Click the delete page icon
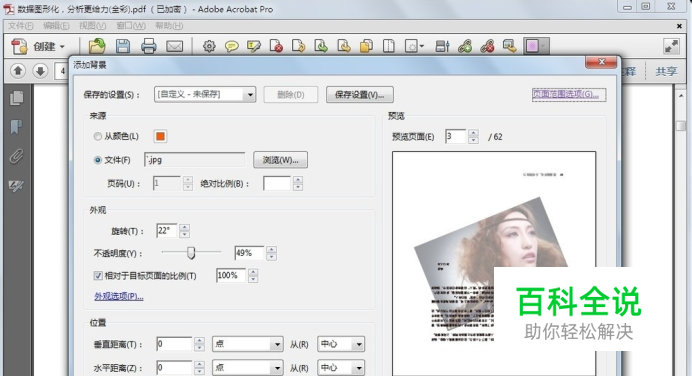Image resolution: width=692 pixels, height=376 pixels. tap(276, 46)
